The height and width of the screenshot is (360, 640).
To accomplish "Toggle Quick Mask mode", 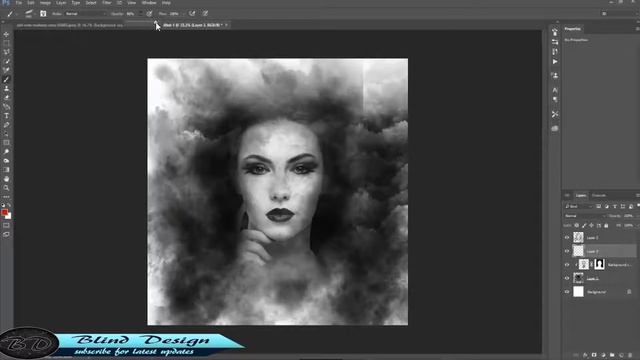I will point(6,225).
